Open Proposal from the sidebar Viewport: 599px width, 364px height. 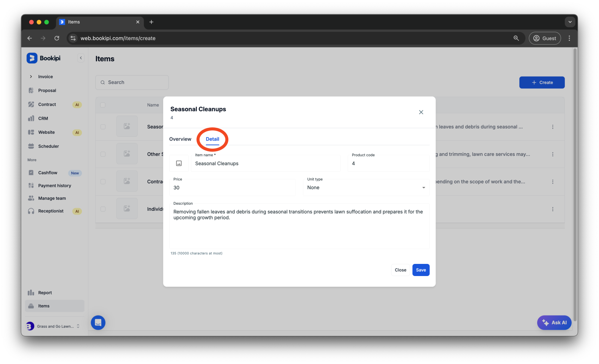point(47,91)
